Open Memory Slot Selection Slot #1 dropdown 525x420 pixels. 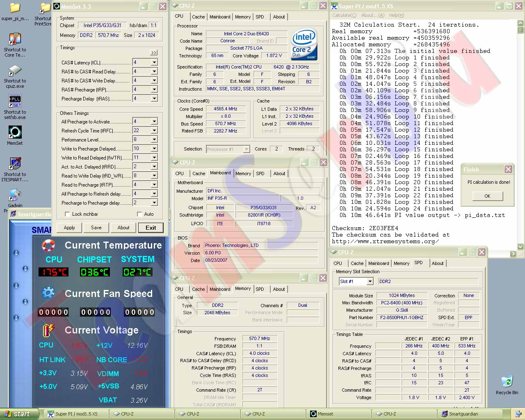click(370, 281)
